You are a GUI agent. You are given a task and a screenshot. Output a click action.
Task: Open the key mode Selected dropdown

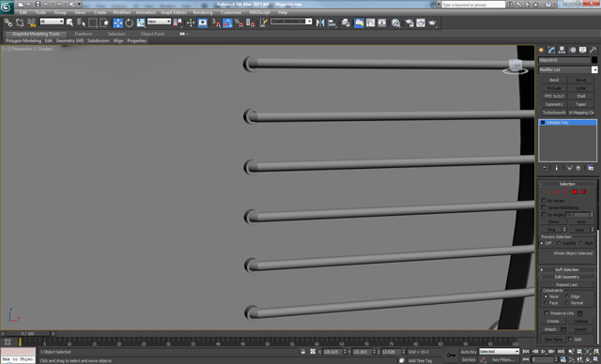point(499,352)
